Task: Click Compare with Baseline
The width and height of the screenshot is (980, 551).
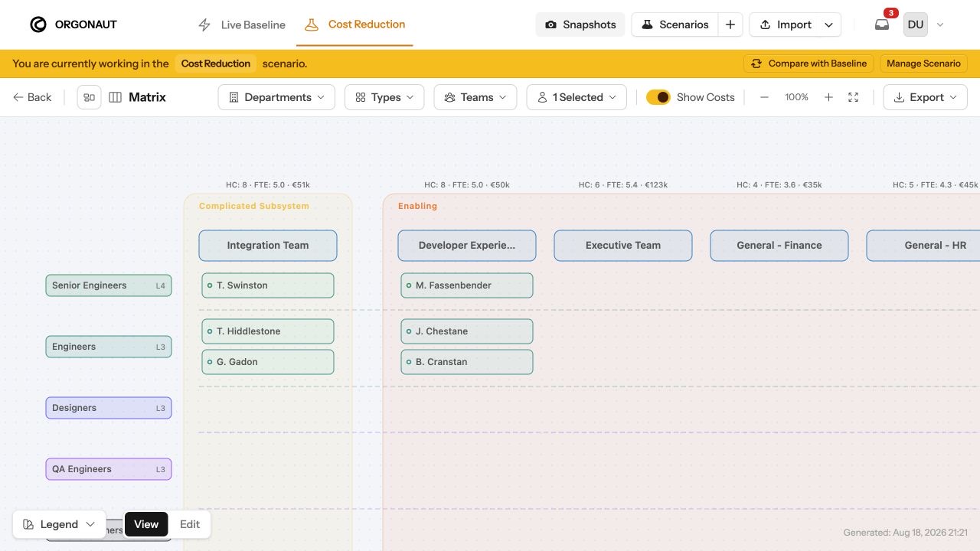Action: (x=809, y=64)
